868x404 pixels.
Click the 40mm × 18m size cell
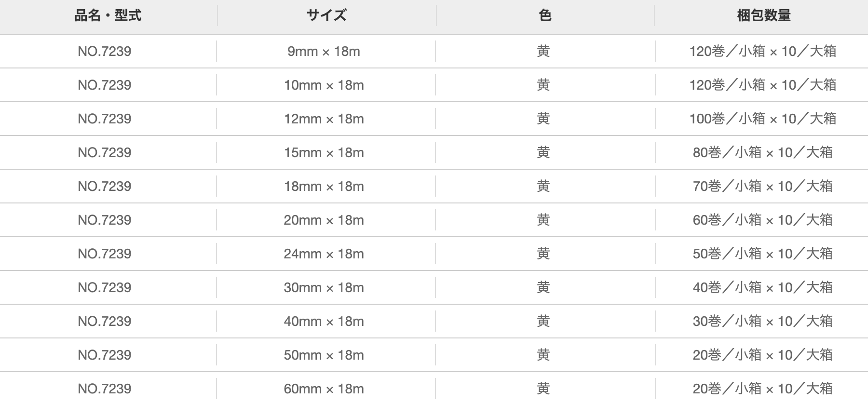point(324,322)
